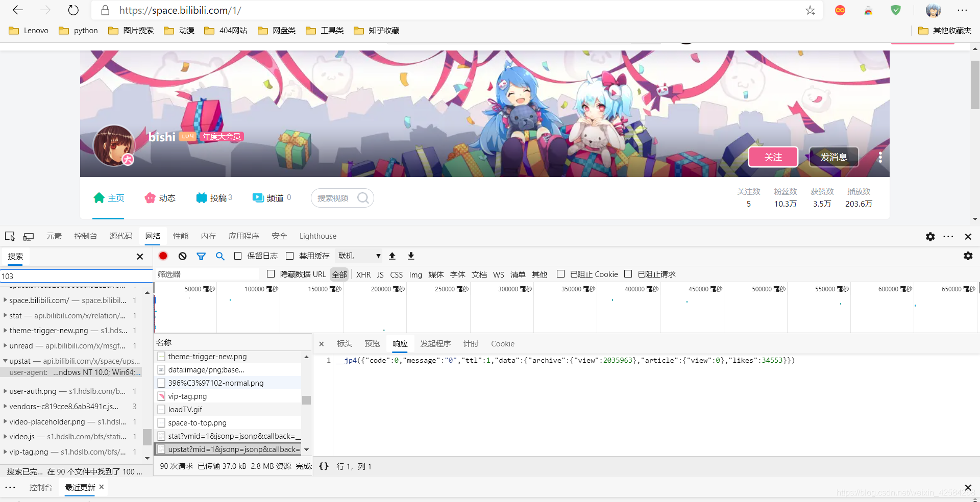The image size is (980, 502).
Task: Switch to the Elements (元素) panel
Action: point(54,236)
